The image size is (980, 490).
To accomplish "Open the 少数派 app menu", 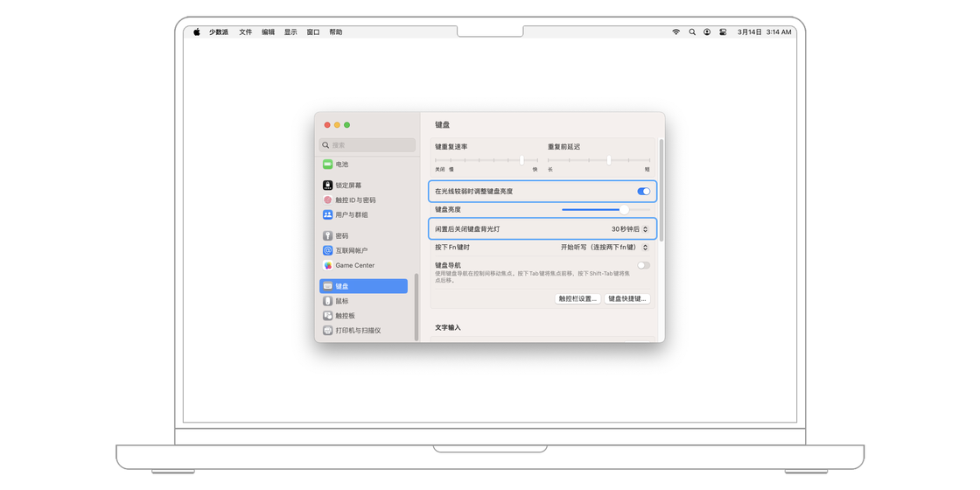I will click(x=219, y=31).
